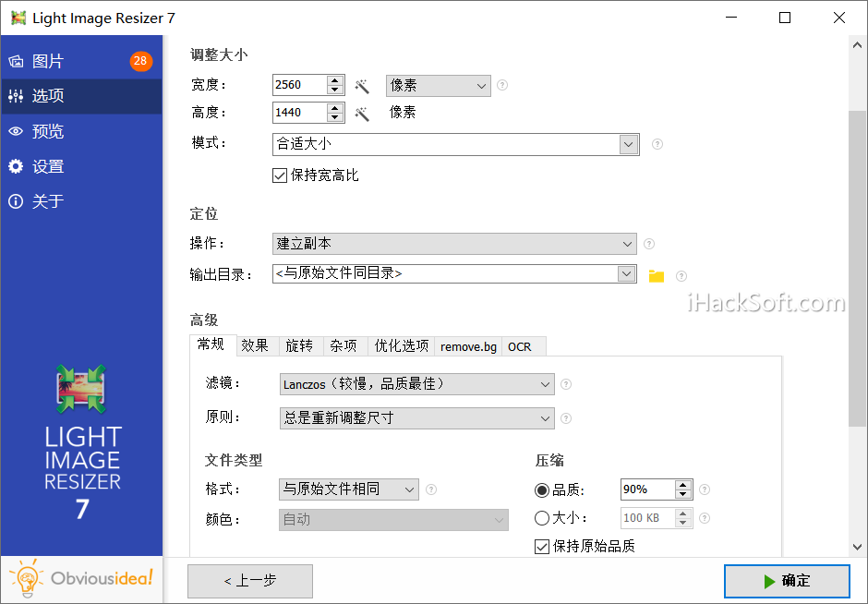Viewport: 868px width, 604px height.
Task: Open the 设置 sidebar section
Action: (x=81, y=166)
